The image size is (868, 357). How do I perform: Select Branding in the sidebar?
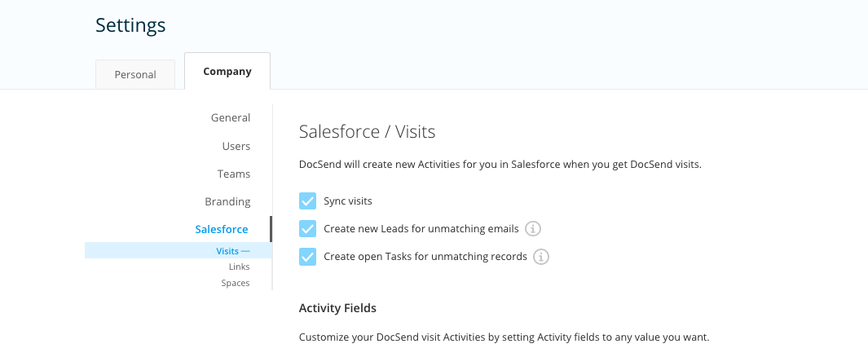click(227, 201)
